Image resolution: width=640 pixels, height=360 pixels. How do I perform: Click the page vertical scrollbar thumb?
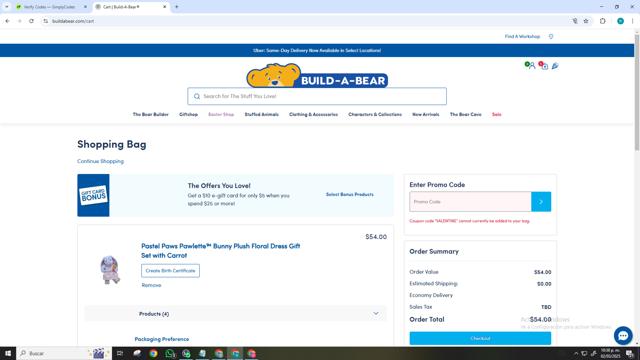[x=637, y=92]
